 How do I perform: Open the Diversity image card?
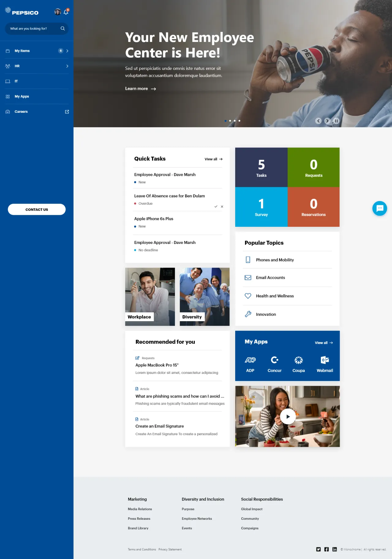click(205, 297)
